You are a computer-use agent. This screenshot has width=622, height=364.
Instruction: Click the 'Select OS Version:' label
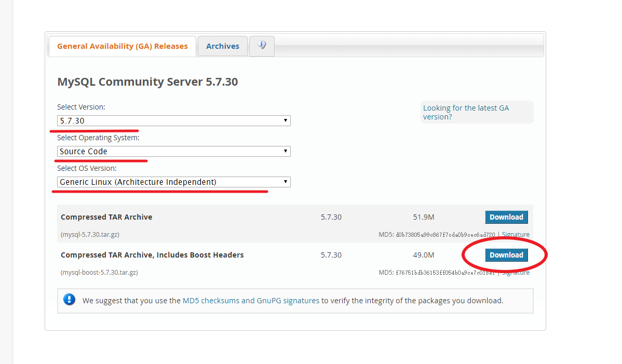click(87, 168)
